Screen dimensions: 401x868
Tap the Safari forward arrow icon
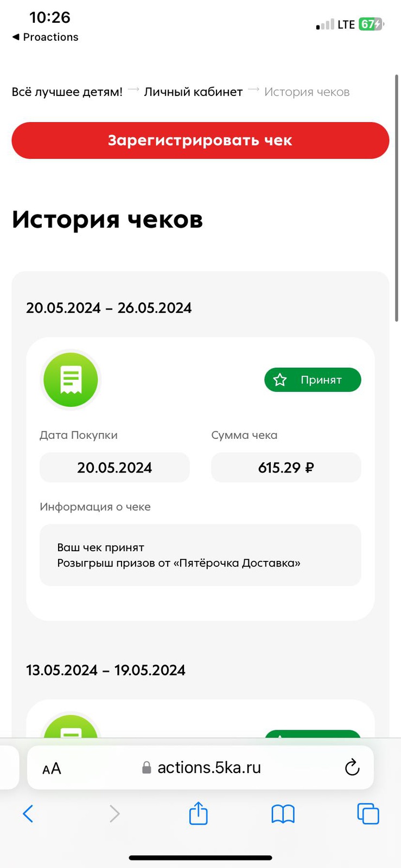point(114,814)
